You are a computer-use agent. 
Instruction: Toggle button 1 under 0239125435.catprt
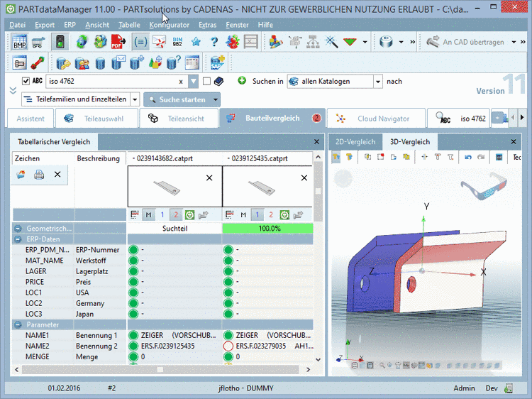pyautogui.click(x=257, y=214)
